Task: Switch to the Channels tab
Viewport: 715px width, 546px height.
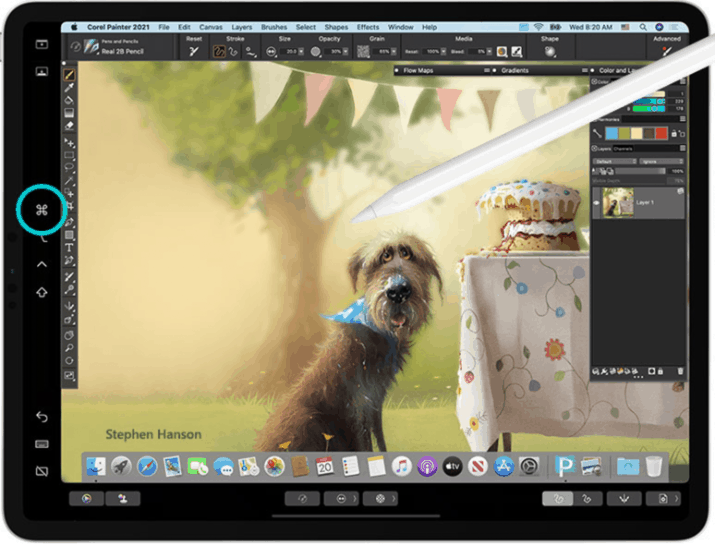Action: (623, 149)
